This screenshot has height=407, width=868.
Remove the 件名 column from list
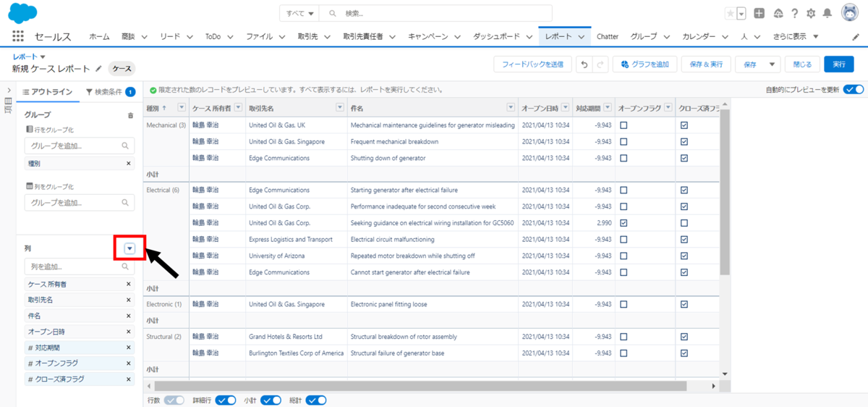128,316
